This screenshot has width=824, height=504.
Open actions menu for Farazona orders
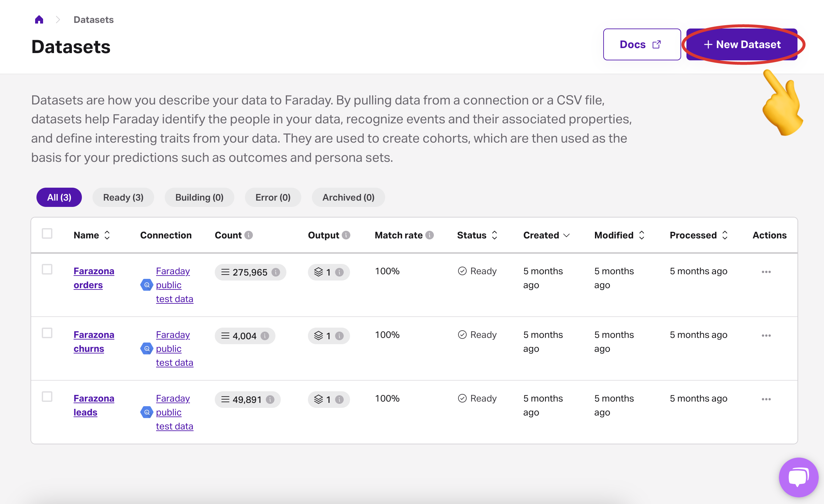766,272
